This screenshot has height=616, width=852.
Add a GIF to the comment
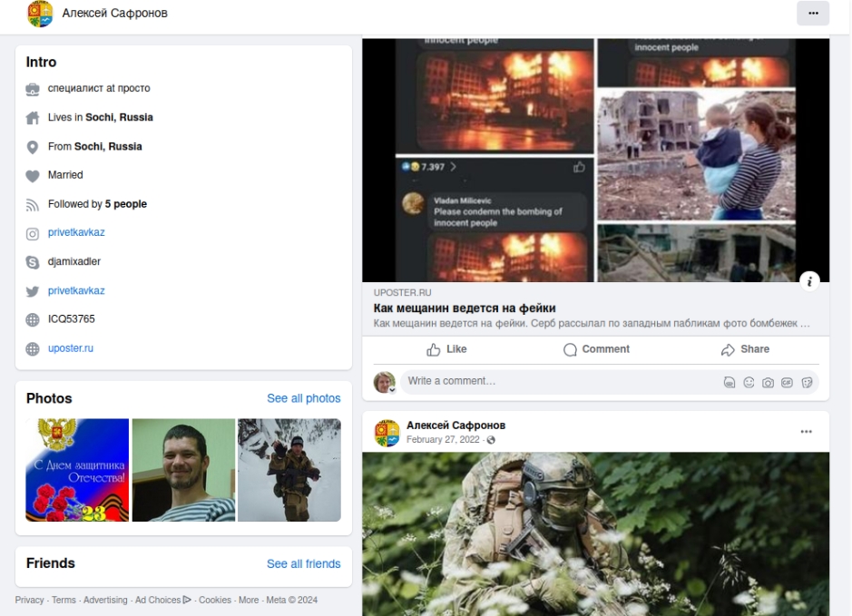click(787, 383)
